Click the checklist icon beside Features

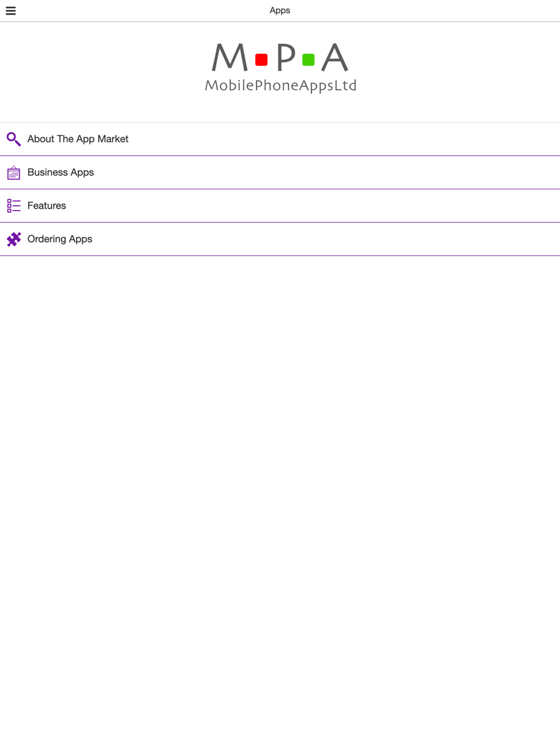click(13, 206)
